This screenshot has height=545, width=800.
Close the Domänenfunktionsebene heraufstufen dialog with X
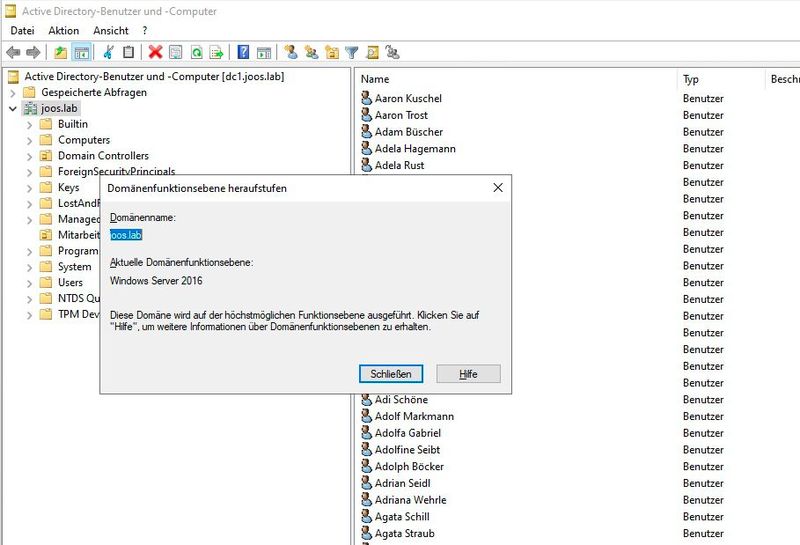click(498, 188)
